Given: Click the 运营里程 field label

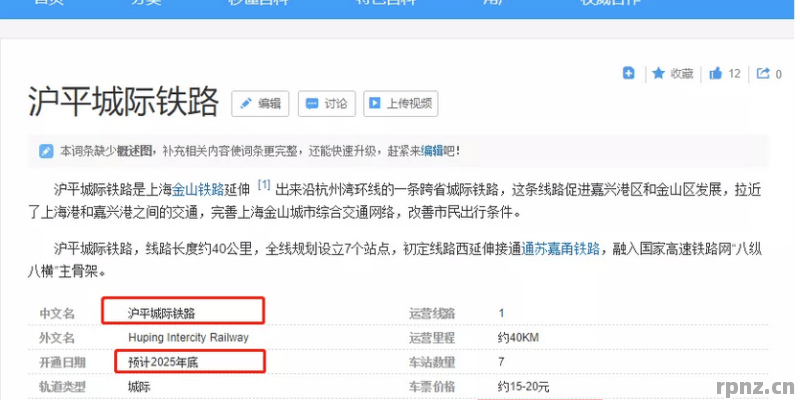Looking at the screenshot, I should [x=432, y=338].
